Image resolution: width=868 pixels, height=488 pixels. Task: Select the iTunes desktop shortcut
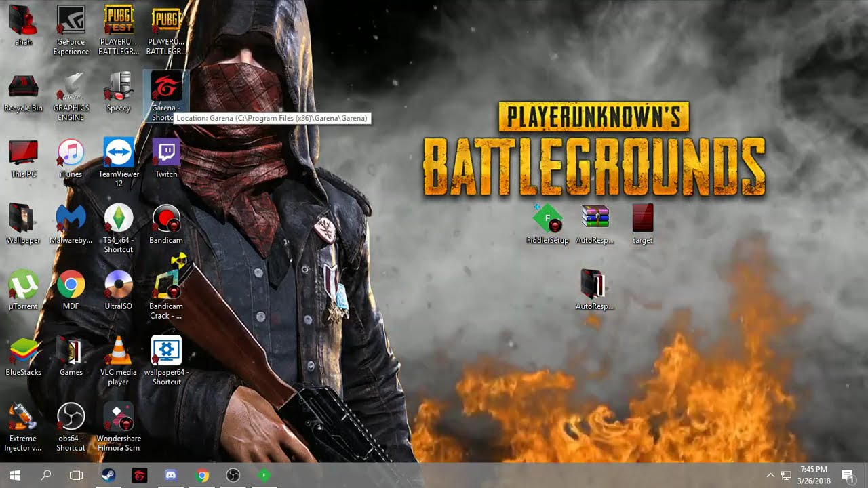71,159
